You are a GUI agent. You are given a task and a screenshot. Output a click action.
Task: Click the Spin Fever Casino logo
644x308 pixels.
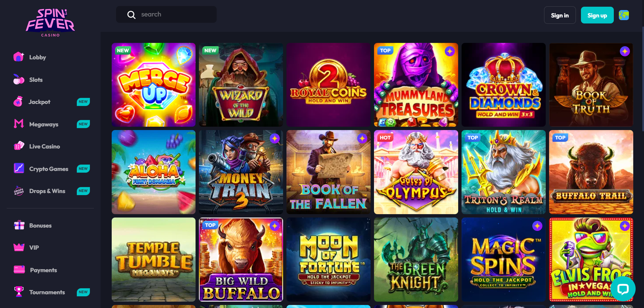(x=50, y=22)
